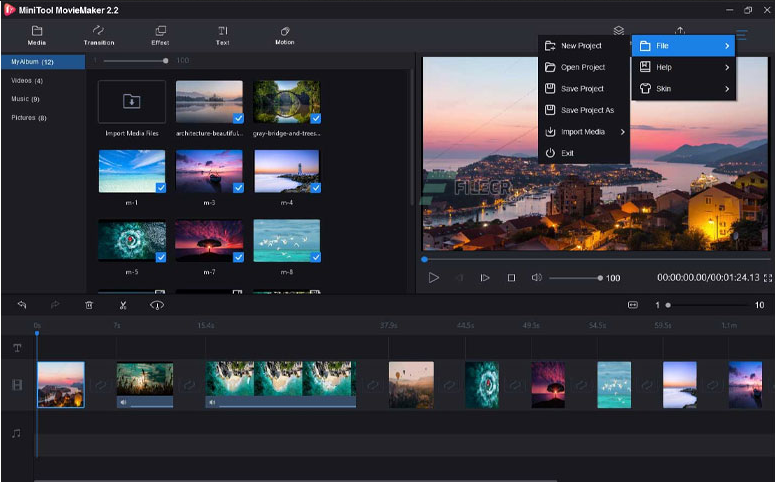Click the hamburger menu icon

pyautogui.click(x=742, y=34)
